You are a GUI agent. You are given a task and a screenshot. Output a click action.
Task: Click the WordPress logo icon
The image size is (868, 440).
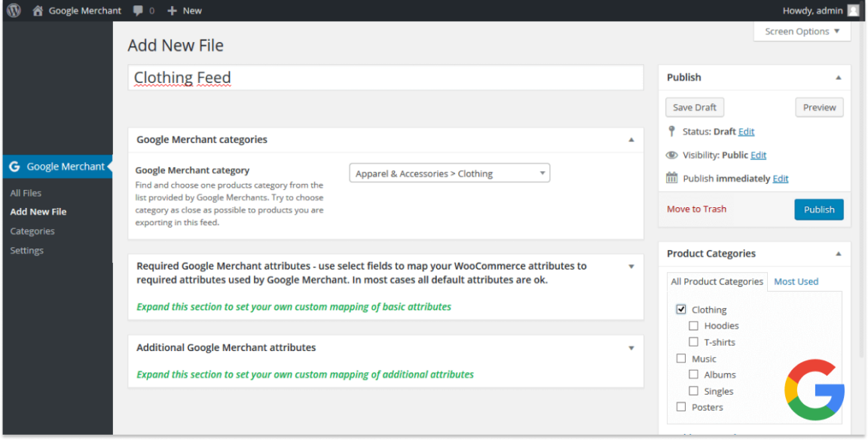point(13,10)
